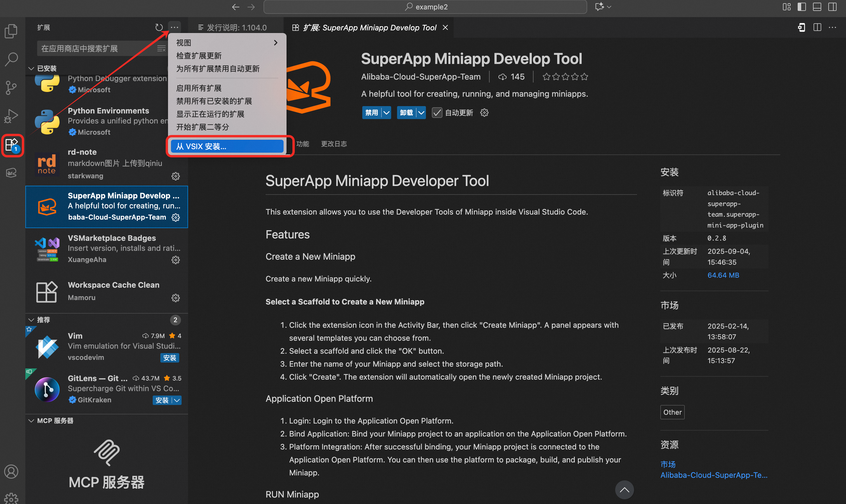Click 安装 button for Vim extension

coord(169,358)
